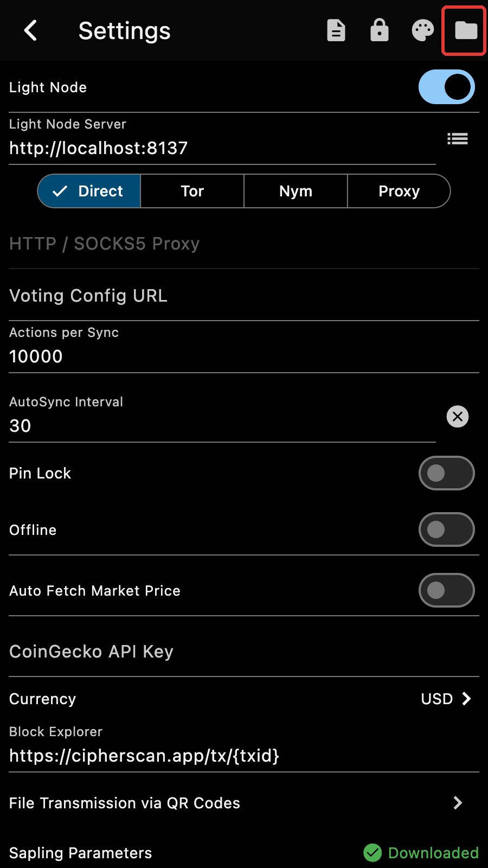488x868 pixels.
Task: Choose the Proxy connection option
Action: 399,191
